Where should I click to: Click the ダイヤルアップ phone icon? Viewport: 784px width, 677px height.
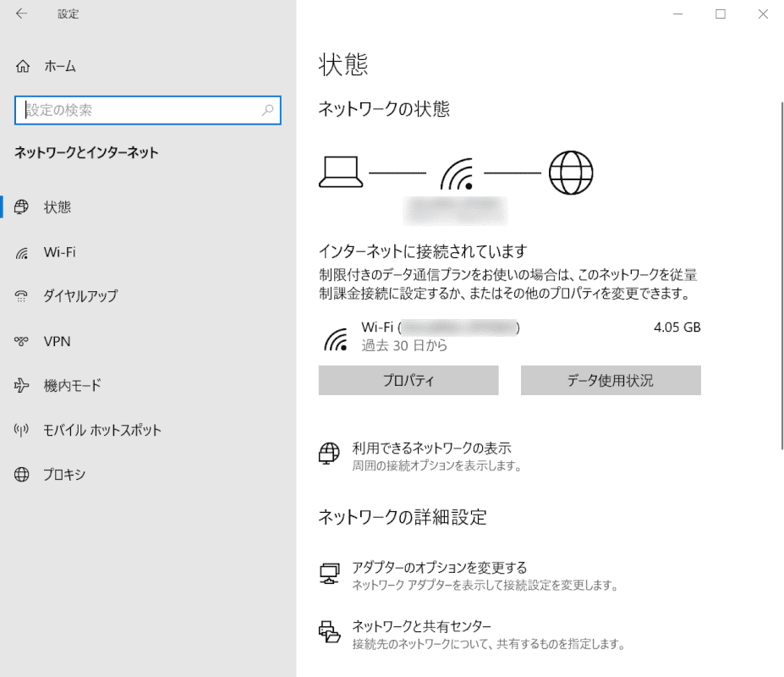click(x=21, y=296)
